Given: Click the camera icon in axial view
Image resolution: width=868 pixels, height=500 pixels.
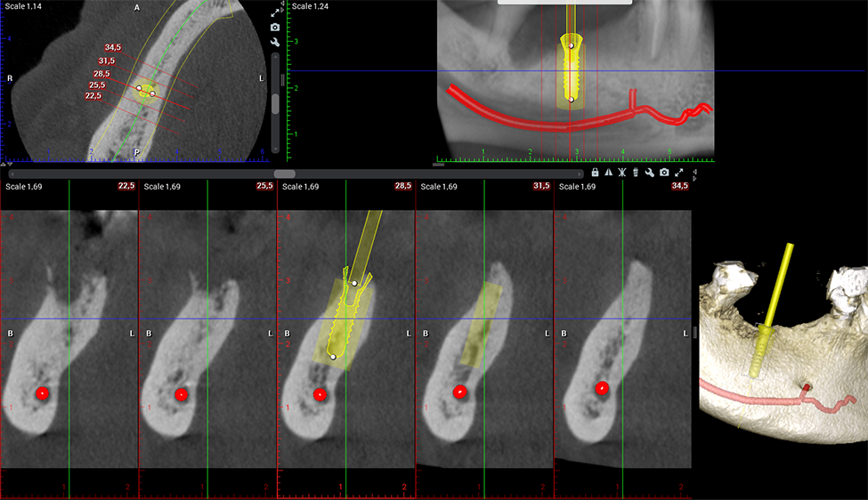Looking at the screenshot, I should 275,28.
